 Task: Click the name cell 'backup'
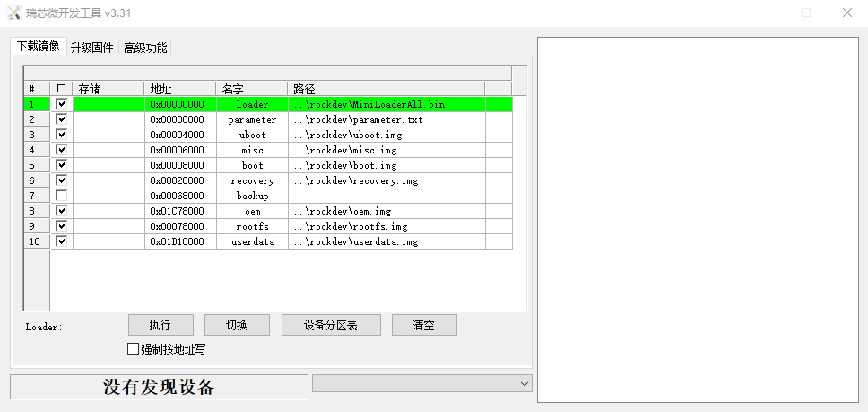(253, 196)
